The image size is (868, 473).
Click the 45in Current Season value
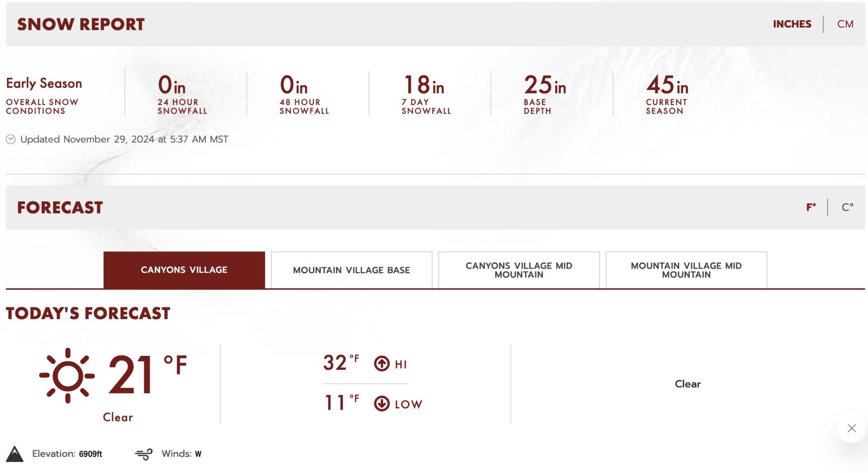pyautogui.click(x=667, y=85)
